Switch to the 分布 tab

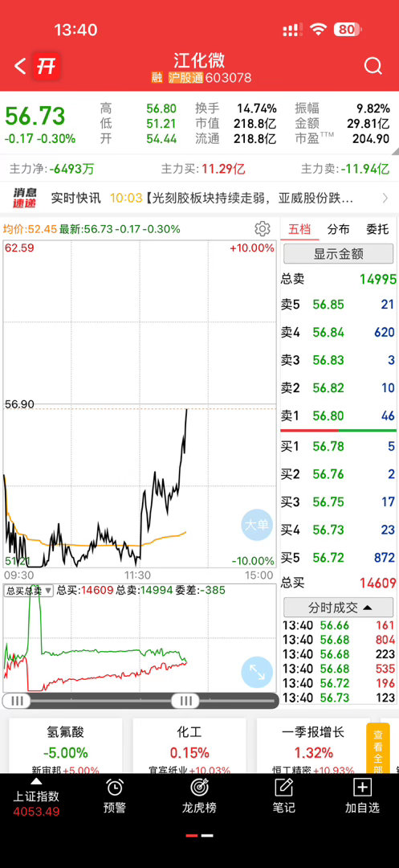coord(338,229)
